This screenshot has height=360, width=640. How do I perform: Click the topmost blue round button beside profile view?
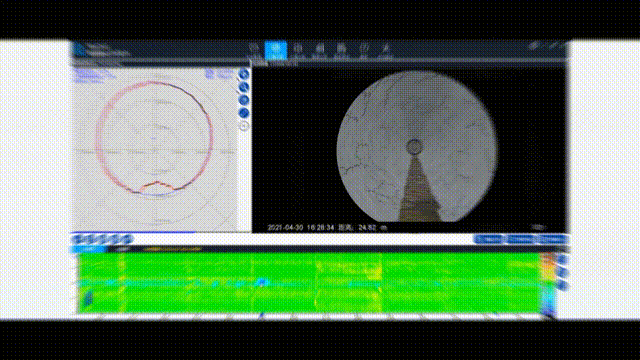tap(244, 74)
